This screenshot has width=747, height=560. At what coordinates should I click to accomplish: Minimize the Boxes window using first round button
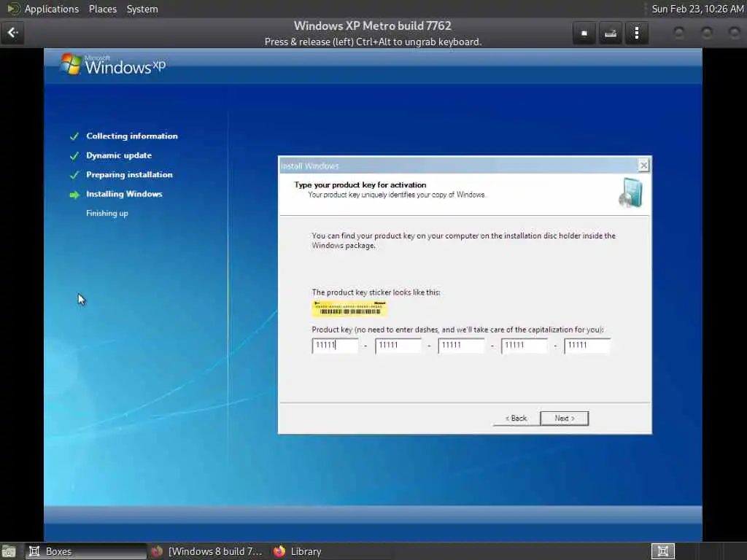tap(679, 33)
